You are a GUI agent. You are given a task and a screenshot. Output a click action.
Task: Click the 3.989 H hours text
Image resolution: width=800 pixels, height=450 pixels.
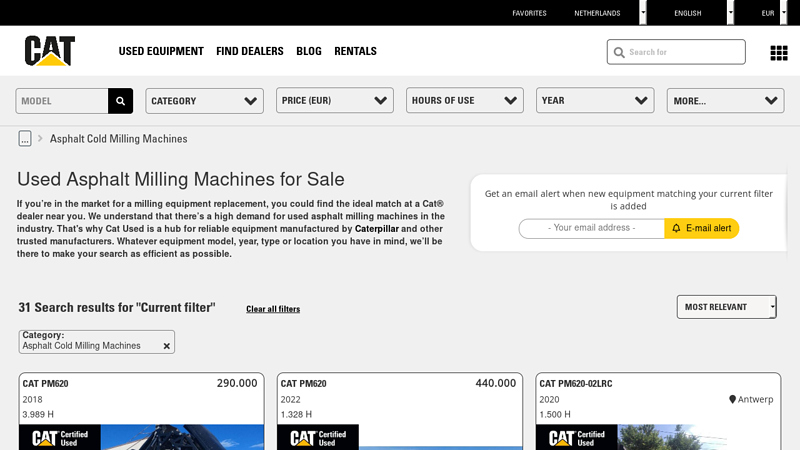[38, 414]
